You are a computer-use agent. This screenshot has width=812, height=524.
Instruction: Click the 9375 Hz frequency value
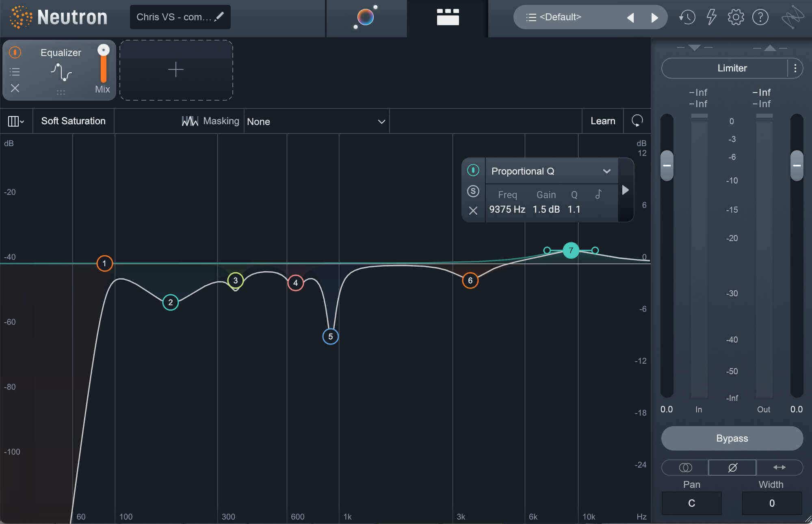pyautogui.click(x=507, y=209)
